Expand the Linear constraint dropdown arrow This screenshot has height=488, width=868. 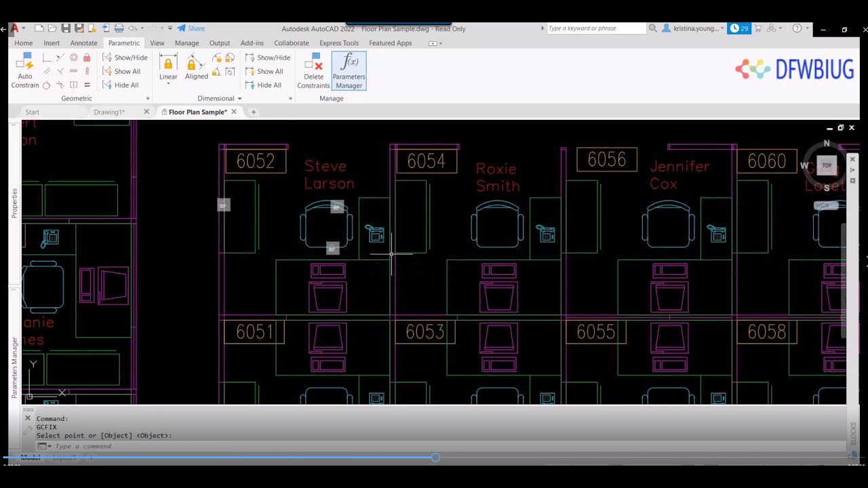tap(168, 84)
